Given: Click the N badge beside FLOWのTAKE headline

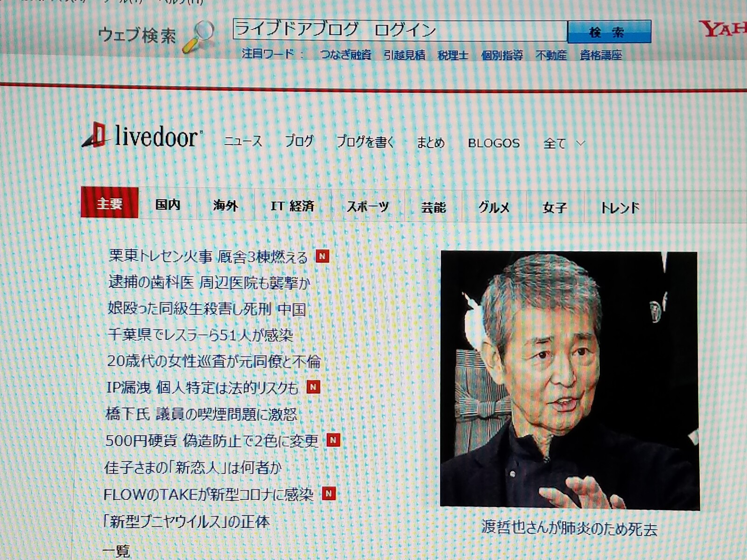Looking at the screenshot, I should coord(329,493).
